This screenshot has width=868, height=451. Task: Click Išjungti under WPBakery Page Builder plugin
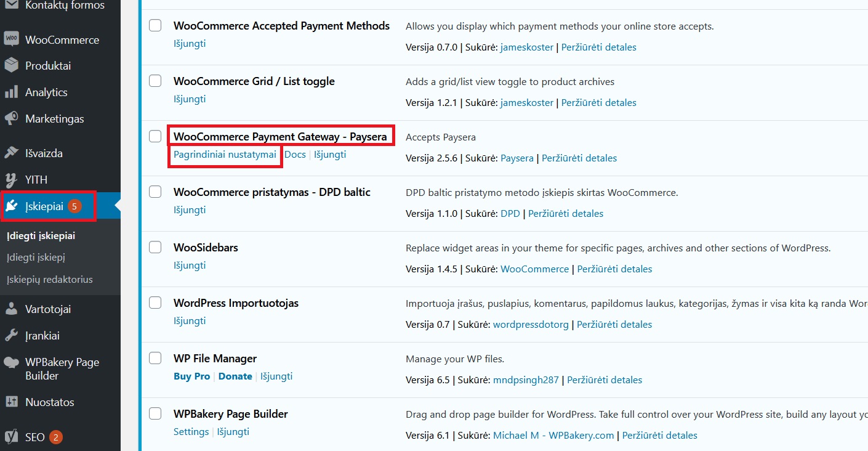(233, 432)
